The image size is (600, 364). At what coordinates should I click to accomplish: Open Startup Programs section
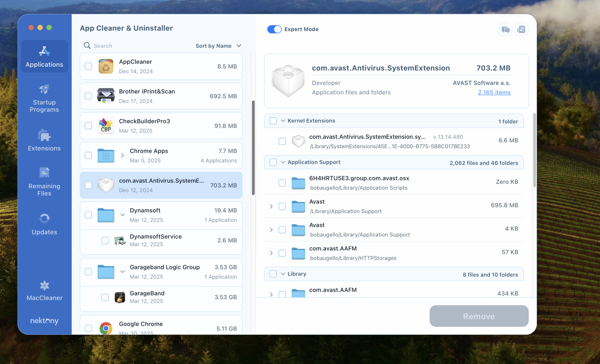click(x=44, y=98)
